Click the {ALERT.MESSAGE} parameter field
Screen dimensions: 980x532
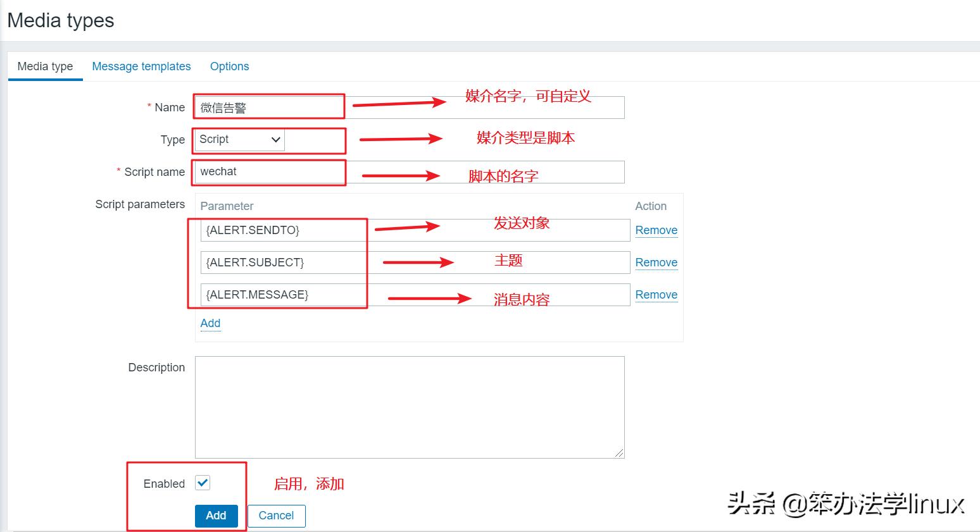click(283, 294)
